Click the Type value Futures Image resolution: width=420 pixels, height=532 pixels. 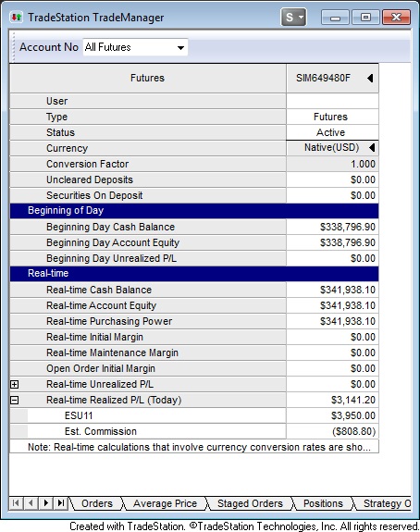tap(330, 117)
